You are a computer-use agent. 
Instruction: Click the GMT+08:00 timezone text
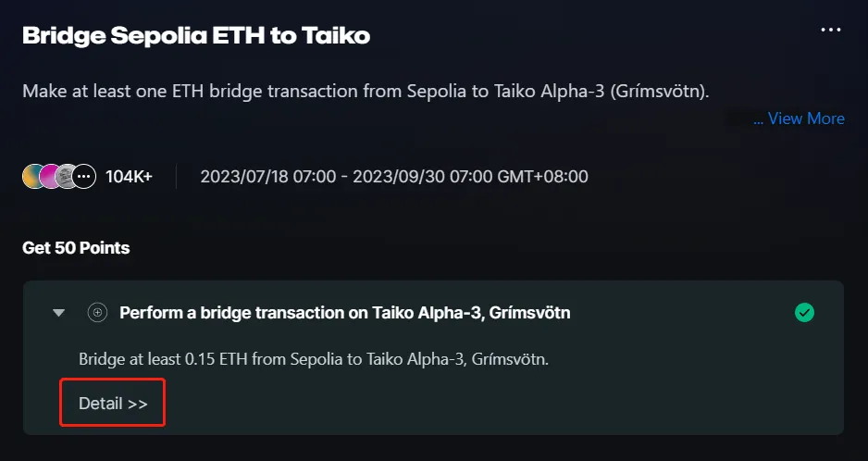click(x=543, y=177)
